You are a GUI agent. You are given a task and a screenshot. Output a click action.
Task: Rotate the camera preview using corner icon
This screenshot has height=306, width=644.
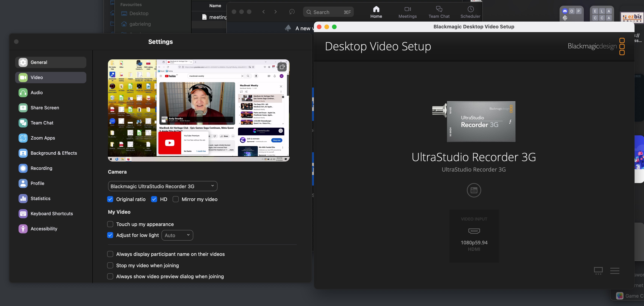pyautogui.click(x=282, y=67)
